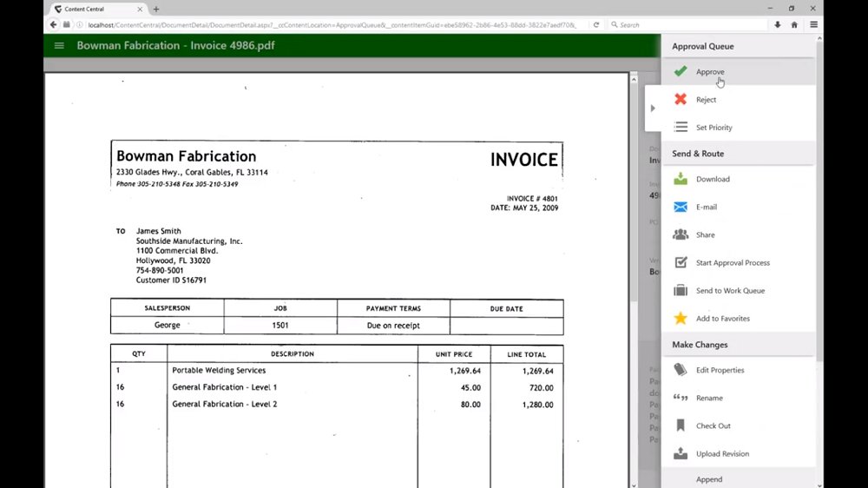Click the Check Out bookmark icon
This screenshot has height=488, width=868.
click(x=681, y=425)
